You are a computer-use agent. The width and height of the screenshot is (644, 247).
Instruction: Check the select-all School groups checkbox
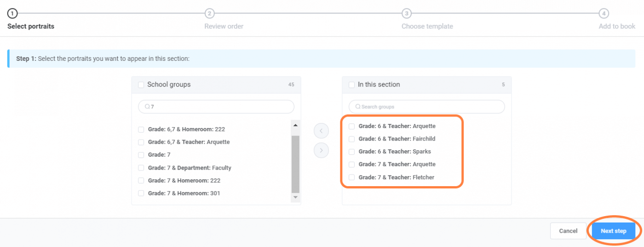point(141,85)
